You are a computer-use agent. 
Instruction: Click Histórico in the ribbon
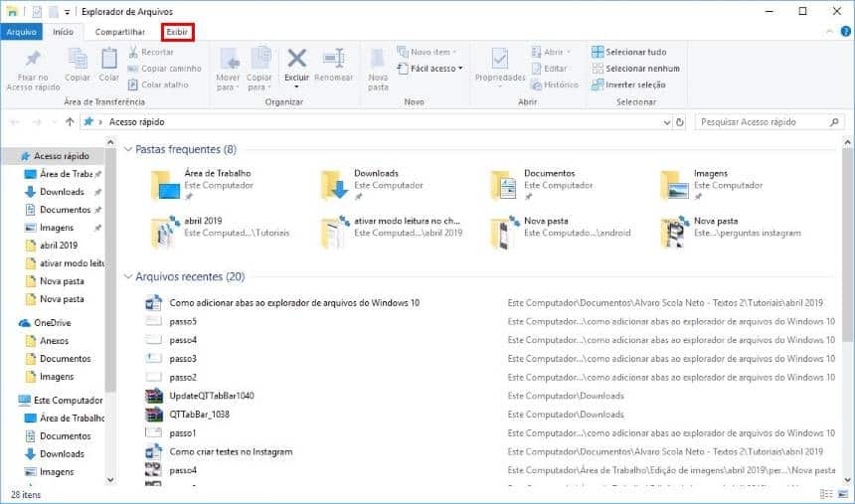pyautogui.click(x=555, y=85)
